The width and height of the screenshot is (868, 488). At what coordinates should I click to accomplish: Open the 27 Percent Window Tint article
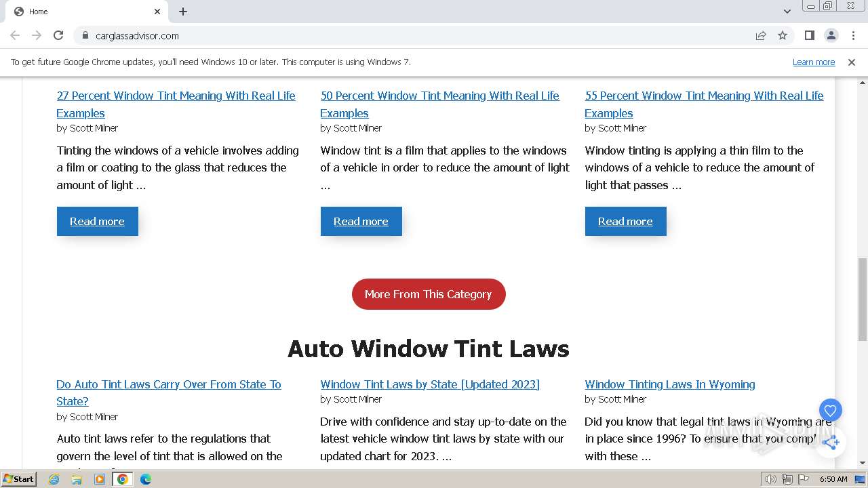coord(176,104)
